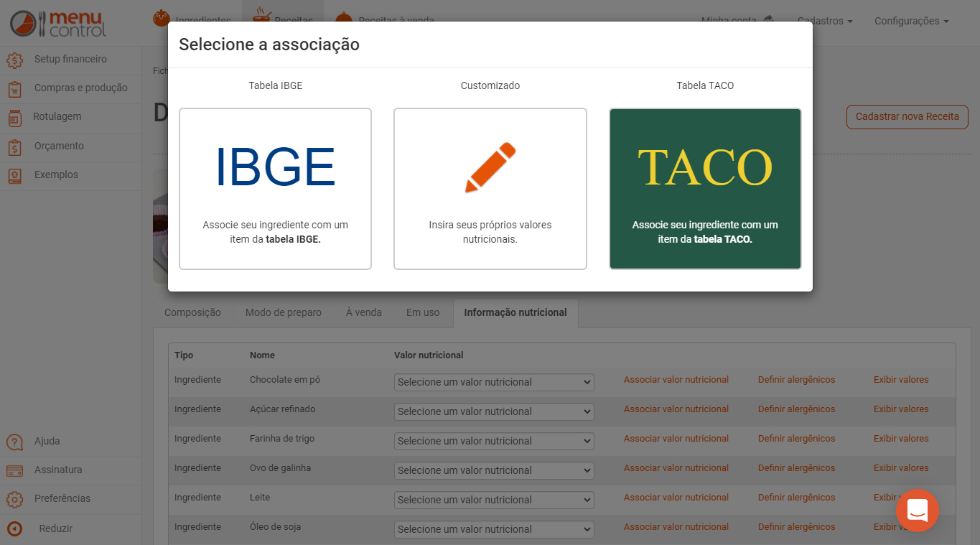The height and width of the screenshot is (545, 980).
Task: Click Associar valor nutricional for Chocolate em pó
Action: 676,380
